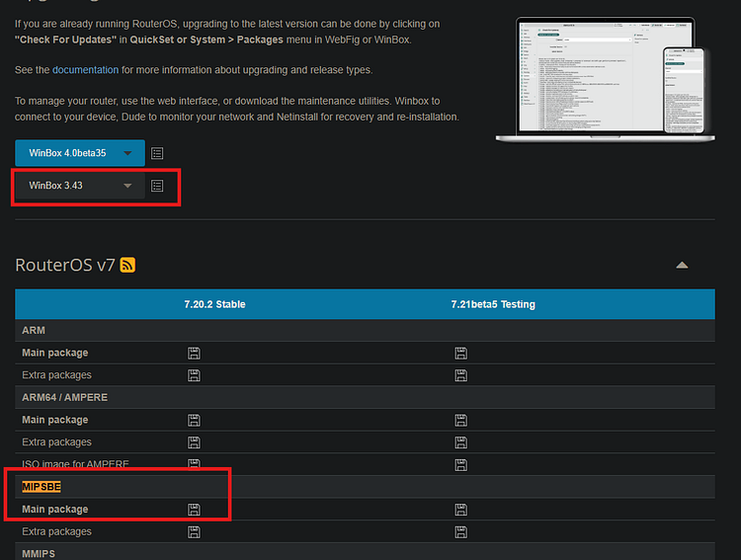The height and width of the screenshot is (560, 741).
Task: Download ARM Extra packages 7.20.2 Stable
Action: point(194,375)
